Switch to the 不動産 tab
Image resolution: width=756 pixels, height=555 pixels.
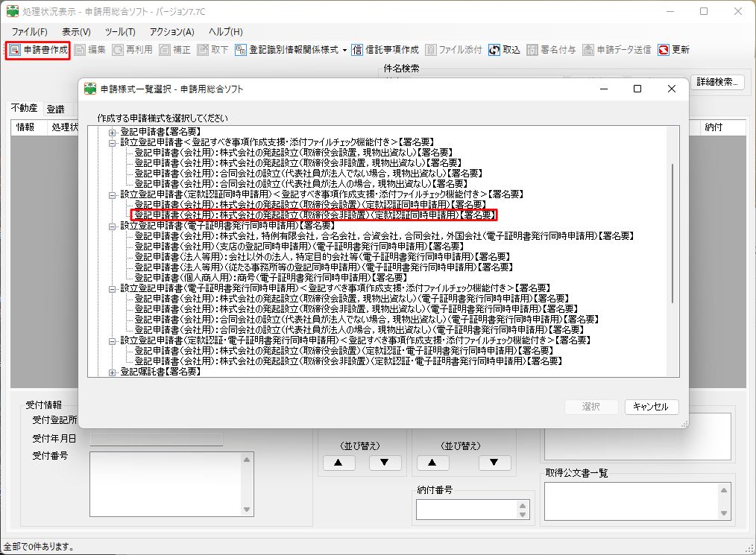[x=24, y=109]
